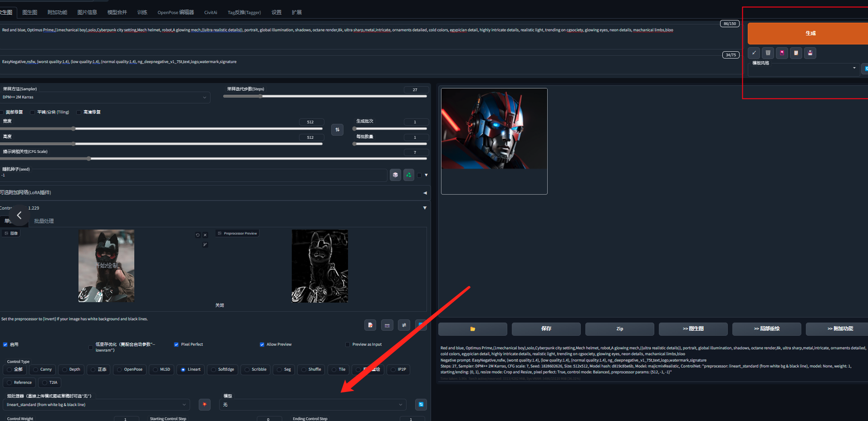Switch to the 图片信息 tab
This screenshot has width=868, height=421.
coord(87,12)
